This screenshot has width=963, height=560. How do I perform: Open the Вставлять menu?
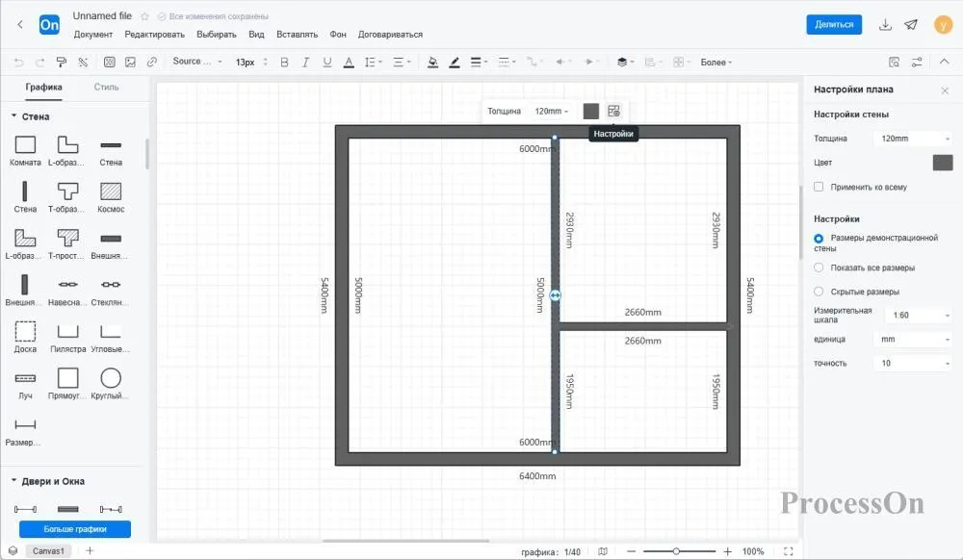point(298,35)
